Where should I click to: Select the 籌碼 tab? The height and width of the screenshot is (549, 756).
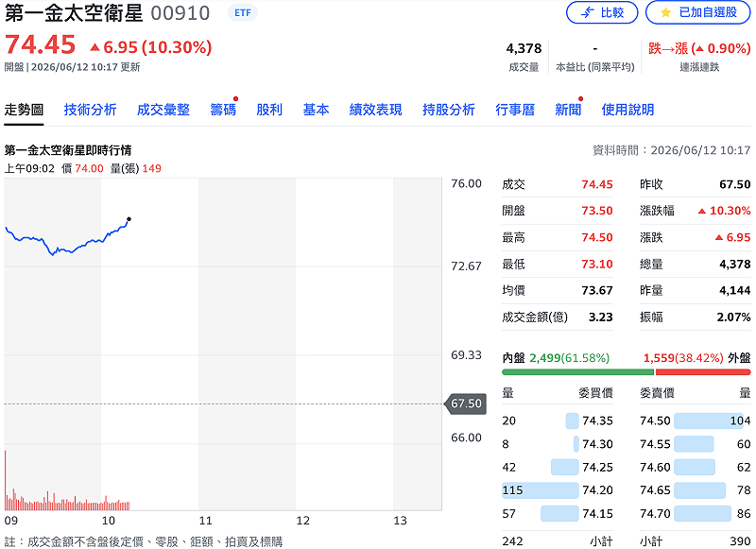pyautogui.click(x=223, y=110)
